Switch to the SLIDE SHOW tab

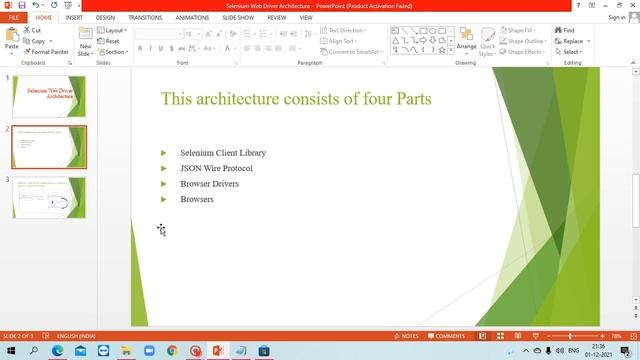[238, 18]
